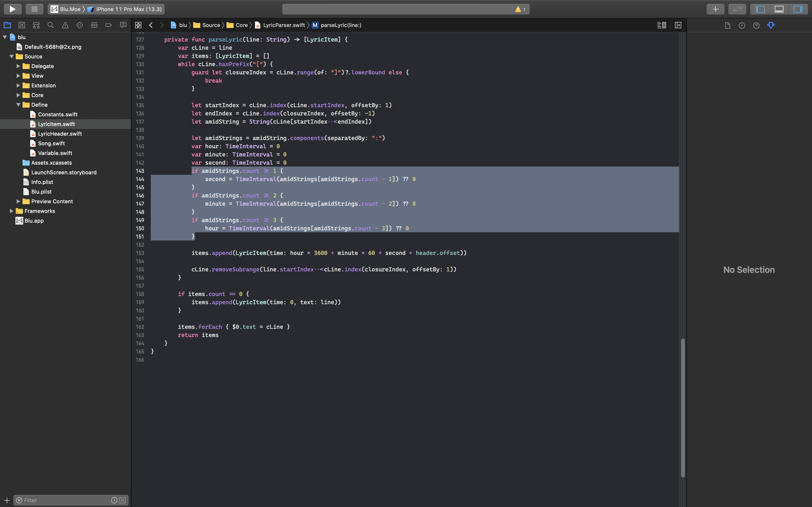The width and height of the screenshot is (812, 507).
Task: Open the Report navigator speech bubble
Action: click(123, 25)
